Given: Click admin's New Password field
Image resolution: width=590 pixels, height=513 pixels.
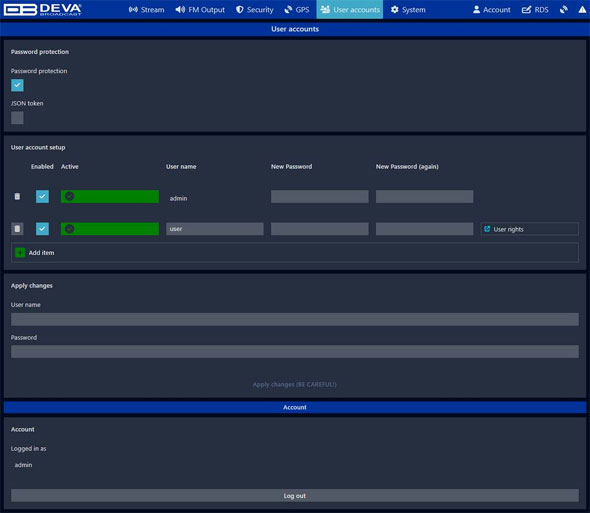Looking at the screenshot, I should (x=320, y=196).
